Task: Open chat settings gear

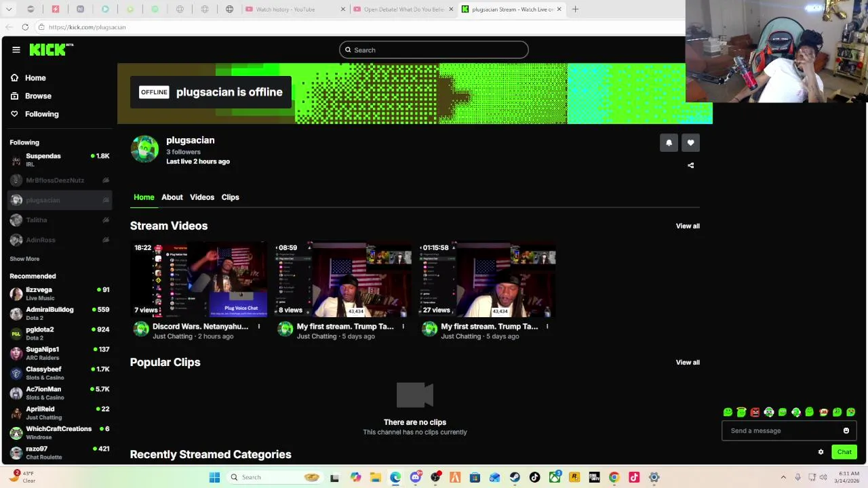Action: point(821,452)
